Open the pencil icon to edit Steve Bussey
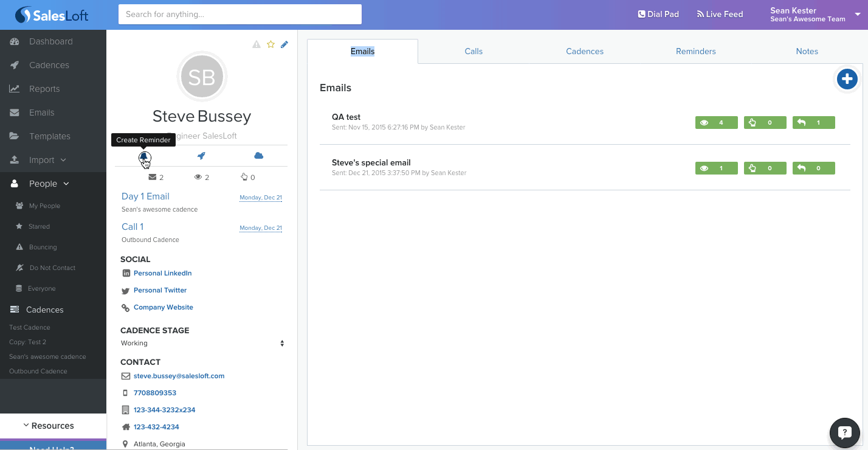 pyautogui.click(x=284, y=44)
